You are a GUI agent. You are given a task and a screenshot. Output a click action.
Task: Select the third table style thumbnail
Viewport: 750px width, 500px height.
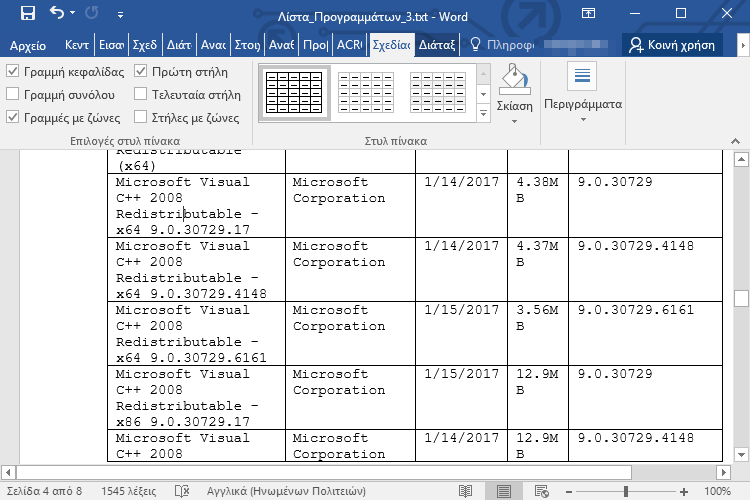[438, 93]
